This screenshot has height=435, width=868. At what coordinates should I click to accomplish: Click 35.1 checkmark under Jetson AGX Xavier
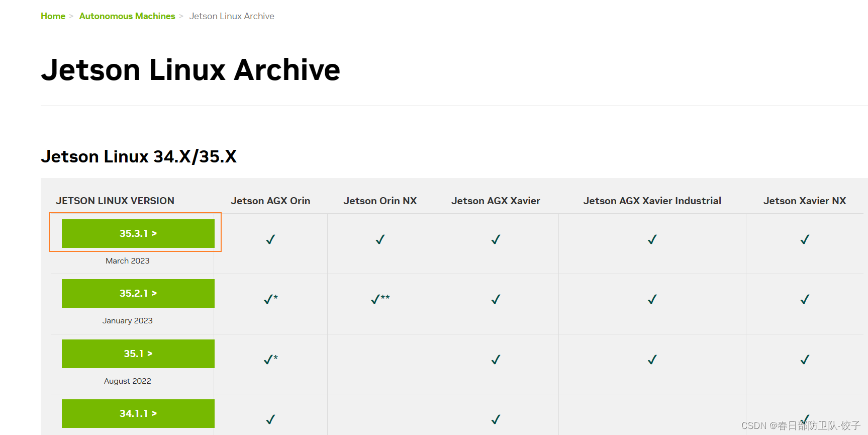(x=496, y=360)
